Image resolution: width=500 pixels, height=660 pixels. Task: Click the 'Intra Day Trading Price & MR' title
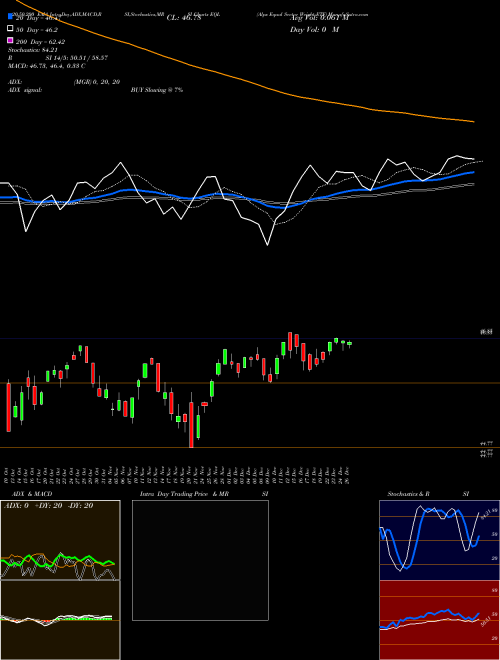[x=184, y=494]
